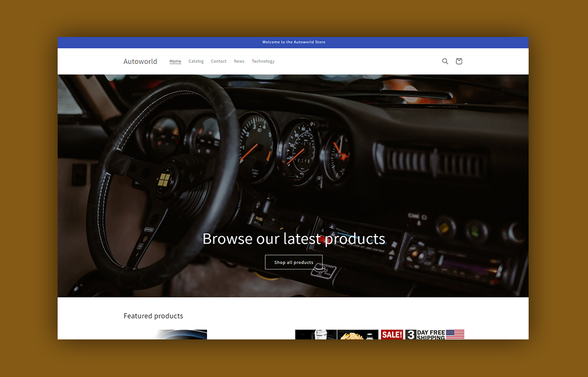Open the Catalog menu link
588x377 pixels.
(x=196, y=61)
